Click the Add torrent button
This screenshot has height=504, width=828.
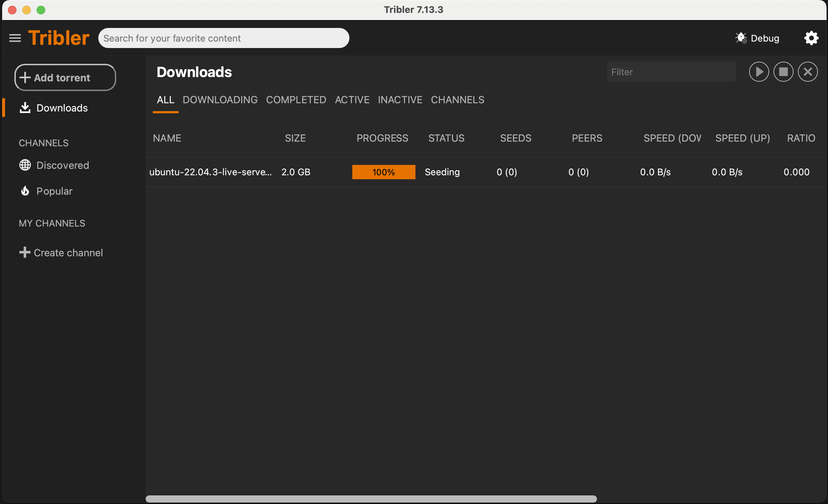[65, 77]
